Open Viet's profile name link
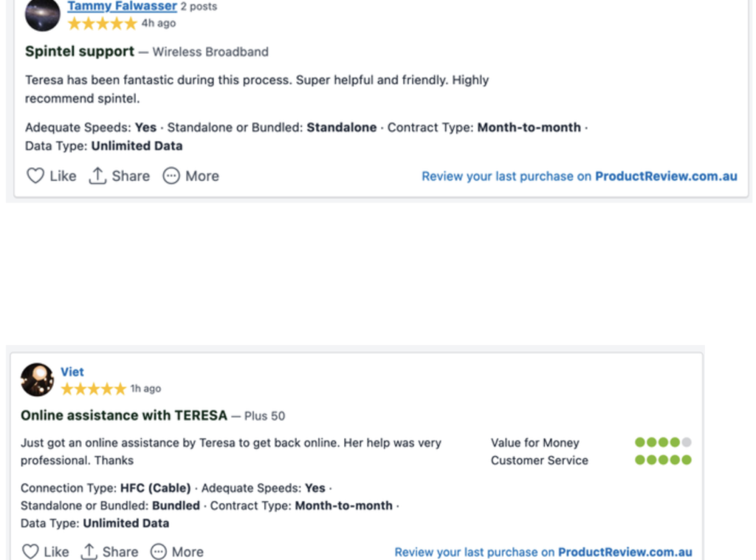This screenshot has width=756, height=560. (72, 372)
